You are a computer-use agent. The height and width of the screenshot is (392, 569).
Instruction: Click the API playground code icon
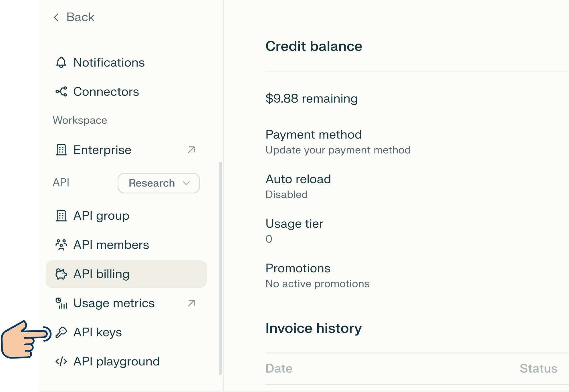tap(61, 361)
